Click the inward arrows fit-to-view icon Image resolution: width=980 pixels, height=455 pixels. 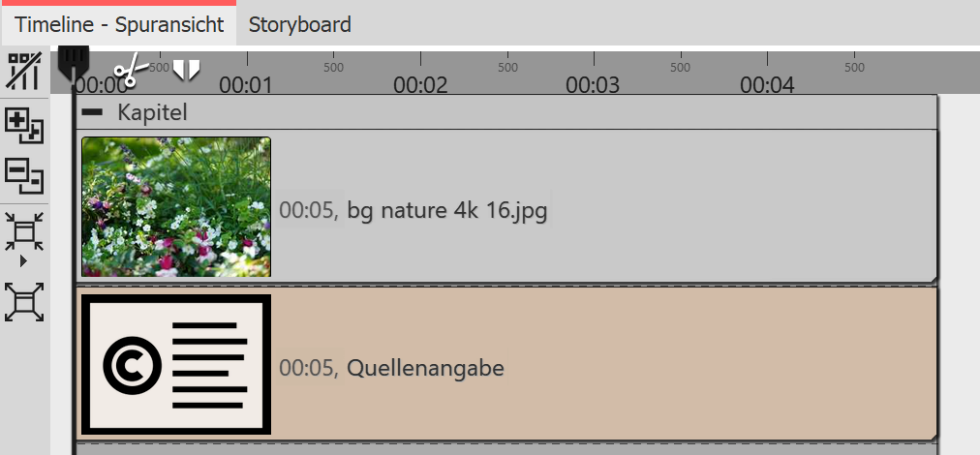tap(23, 232)
